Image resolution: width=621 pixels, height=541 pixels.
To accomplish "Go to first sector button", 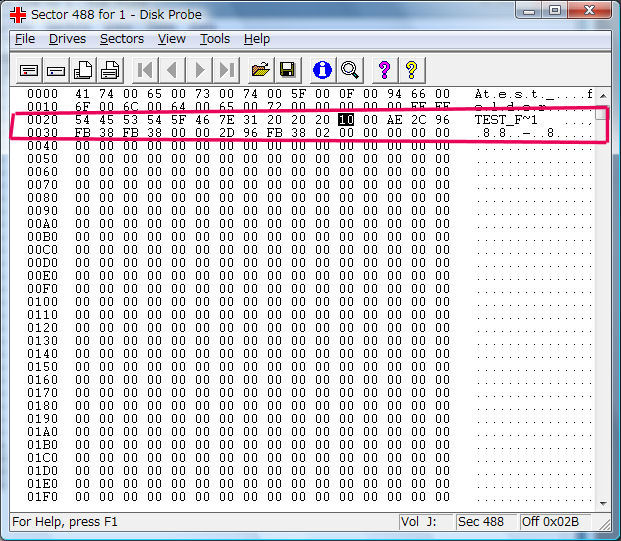I will point(145,70).
